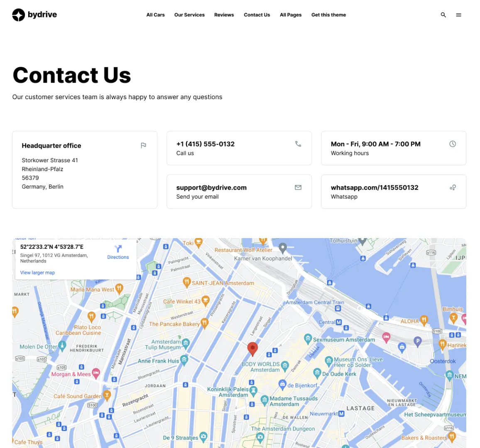The height and width of the screenshot is (448, 480).
Task: Click the LASTAGE district label on map
Action: 360,408
